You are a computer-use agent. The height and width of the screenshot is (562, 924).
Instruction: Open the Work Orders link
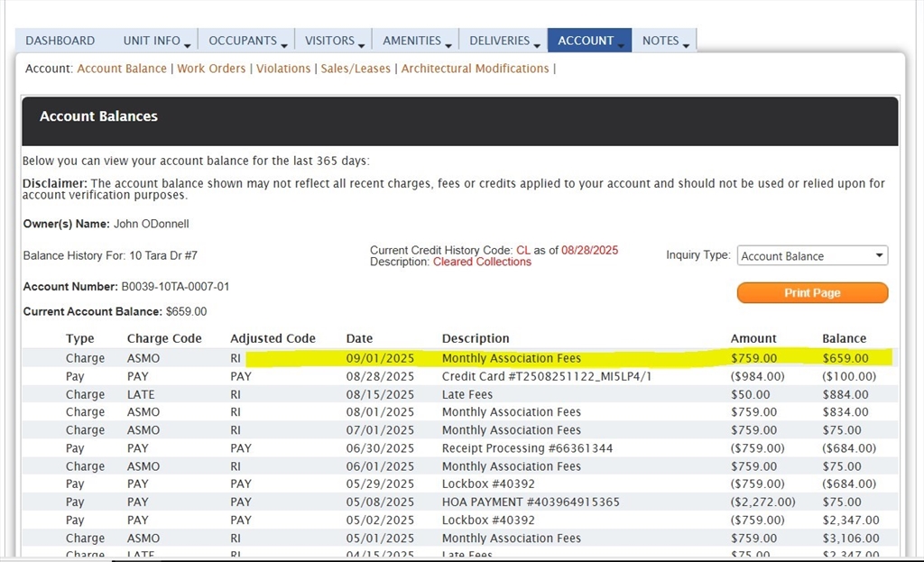point(211,69)
